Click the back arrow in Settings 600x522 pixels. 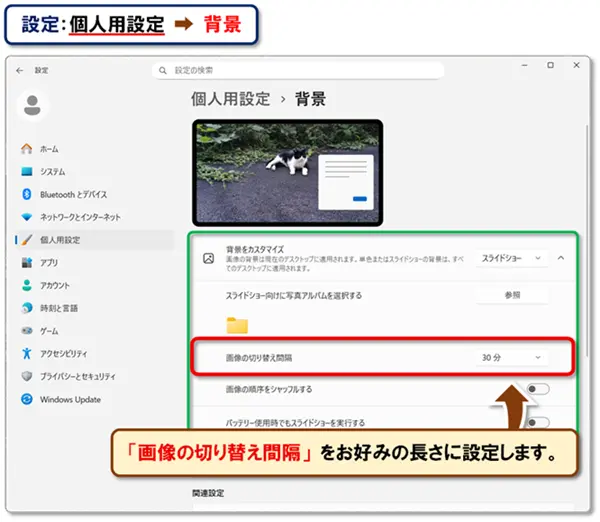20,70
